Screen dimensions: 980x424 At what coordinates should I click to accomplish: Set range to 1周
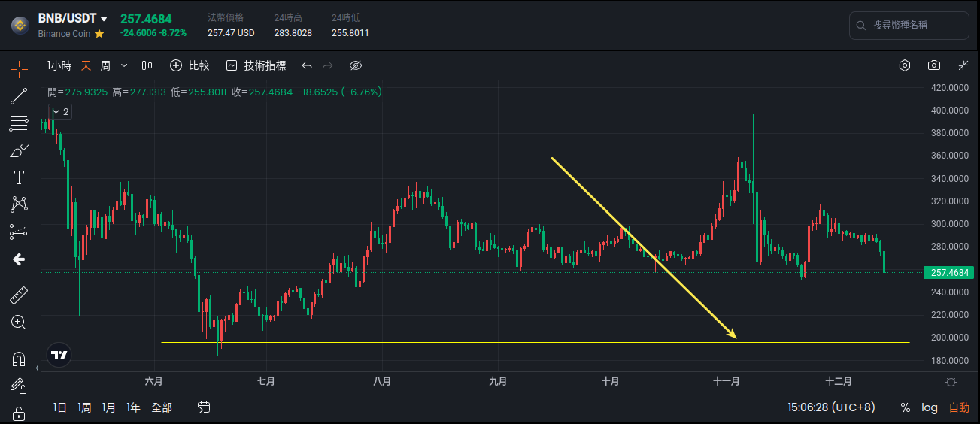point(84,407)
